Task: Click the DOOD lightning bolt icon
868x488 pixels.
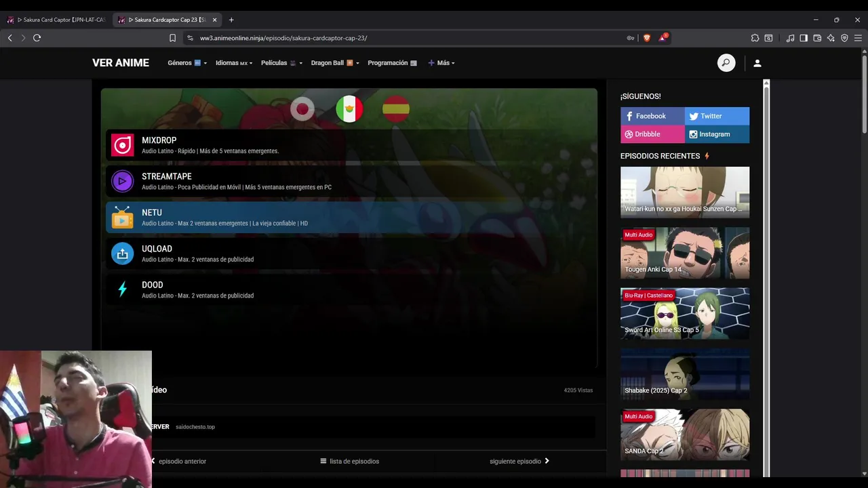Action: [123, 289]
